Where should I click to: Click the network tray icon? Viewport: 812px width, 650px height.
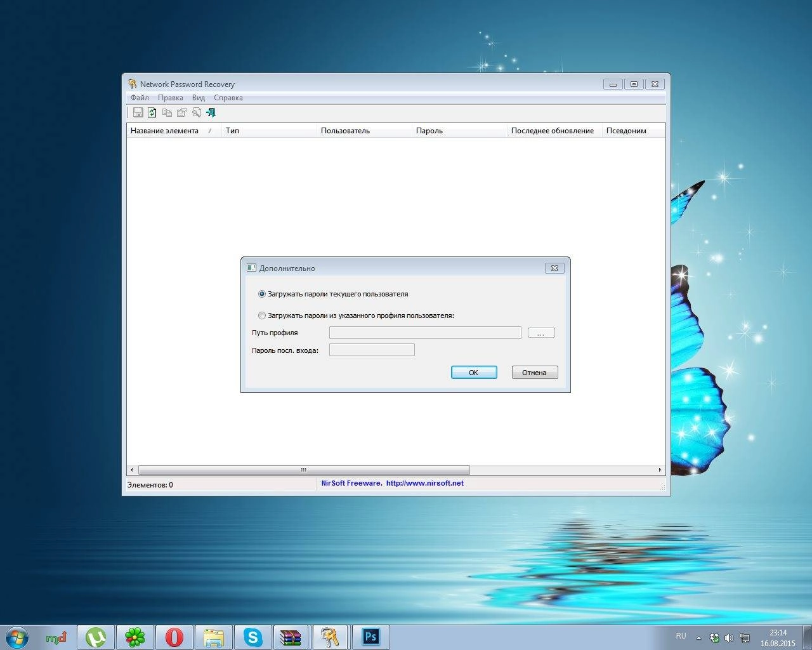(x=745, y=638)
